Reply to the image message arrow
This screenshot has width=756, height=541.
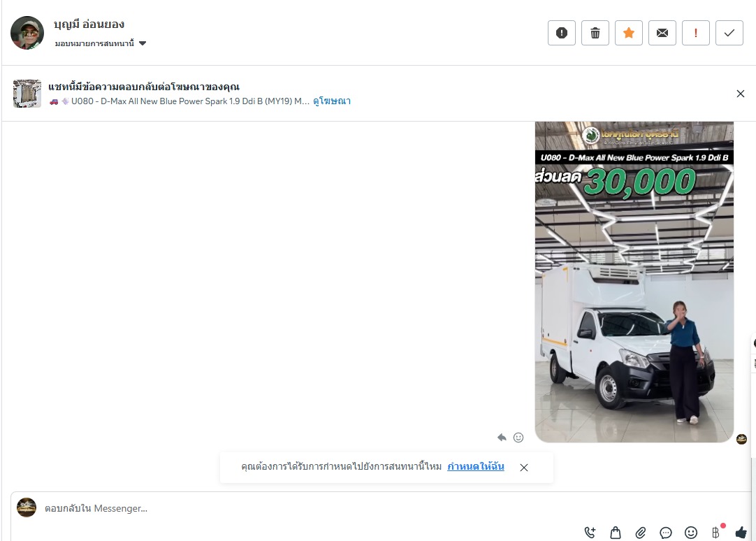point(502,438)
